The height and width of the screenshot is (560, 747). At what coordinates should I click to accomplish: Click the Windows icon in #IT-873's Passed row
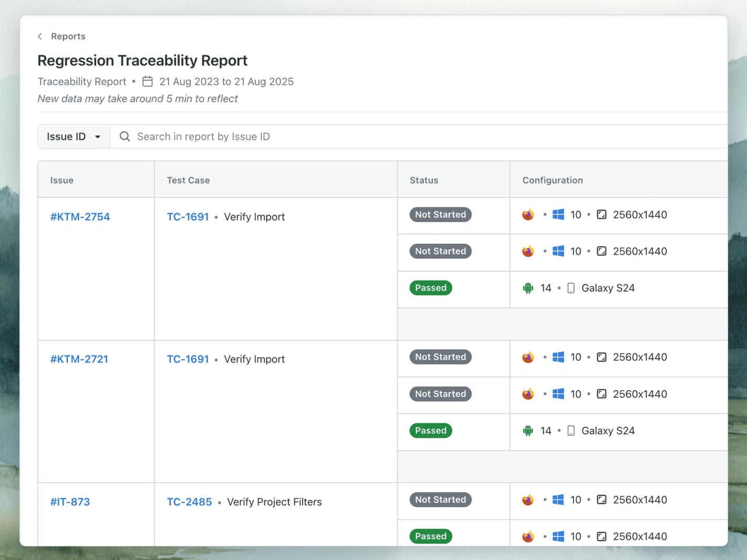pyautogui.click(x=559, y=536)
